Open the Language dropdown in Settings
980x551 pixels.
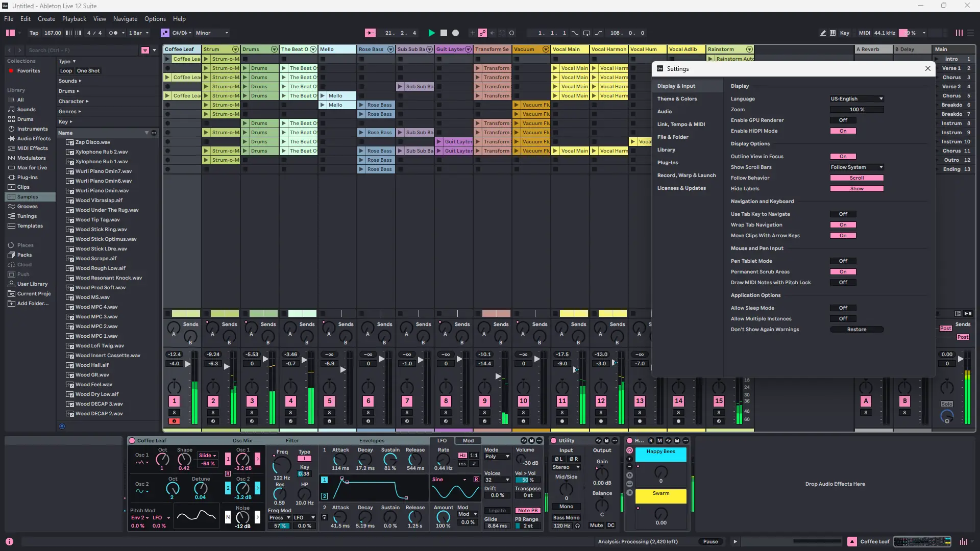click(856, 99)
